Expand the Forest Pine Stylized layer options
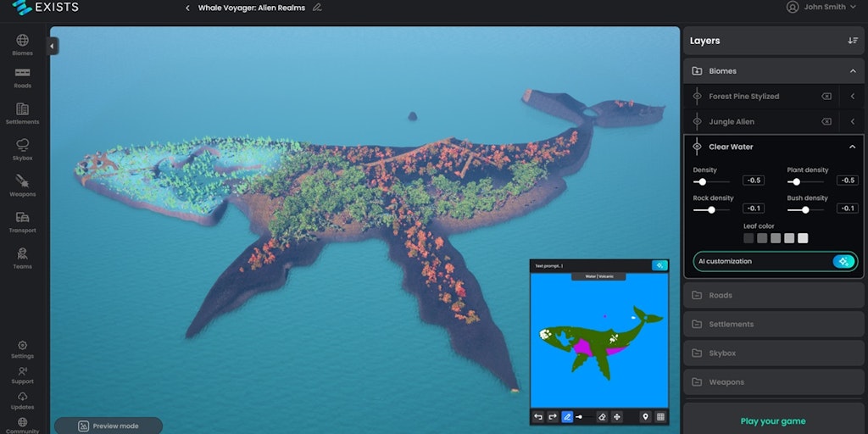This screenshot has width=868, height=434. [x=853, y=97]
